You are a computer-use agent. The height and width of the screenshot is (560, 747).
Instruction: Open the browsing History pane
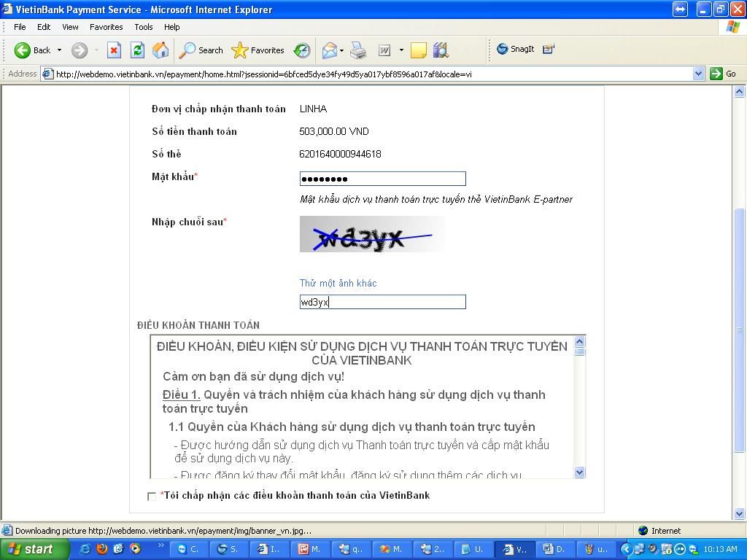pyautogui.click(x=302, y=50)
